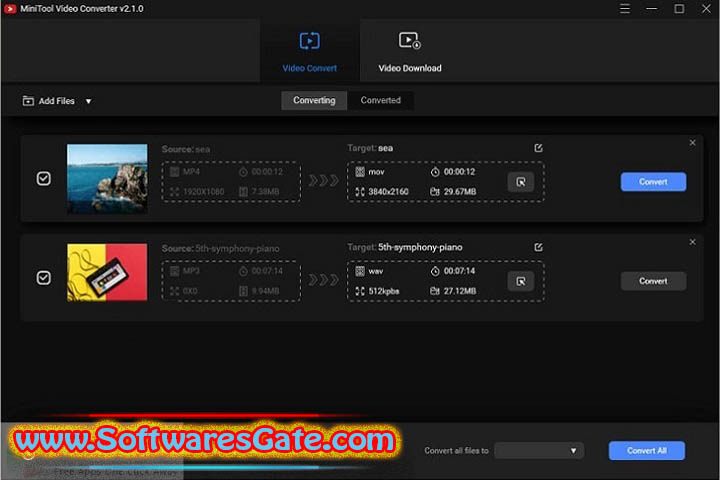Select the Converting tab
The width and height of the screenshot is (720, 480).
314,100
